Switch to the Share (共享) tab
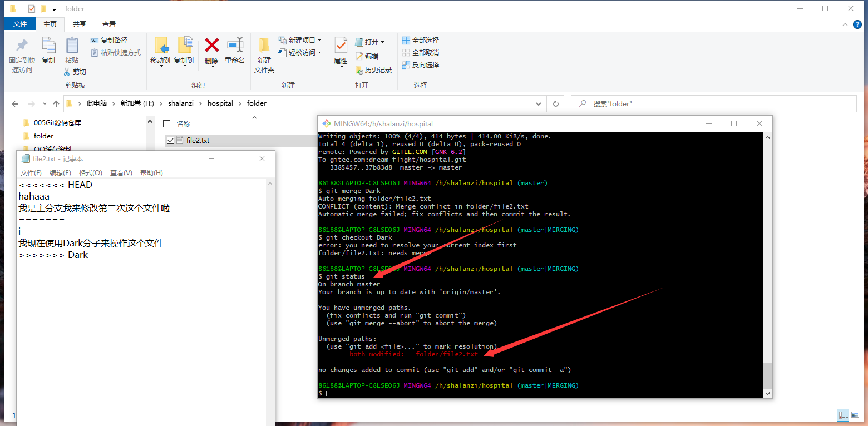 pos(80,24)
